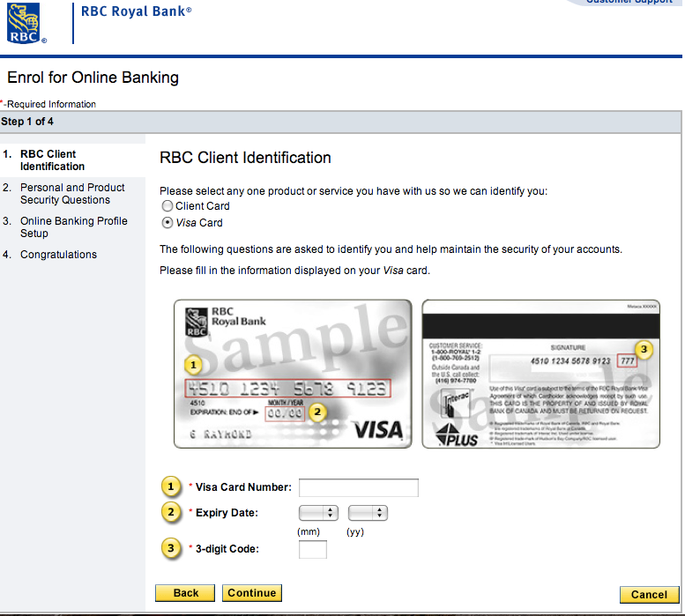Click the '3-digit Code:' label

227,549
